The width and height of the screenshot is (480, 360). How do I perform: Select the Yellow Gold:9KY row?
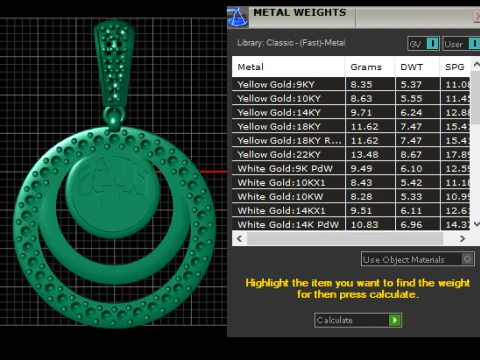click(351, 84)
